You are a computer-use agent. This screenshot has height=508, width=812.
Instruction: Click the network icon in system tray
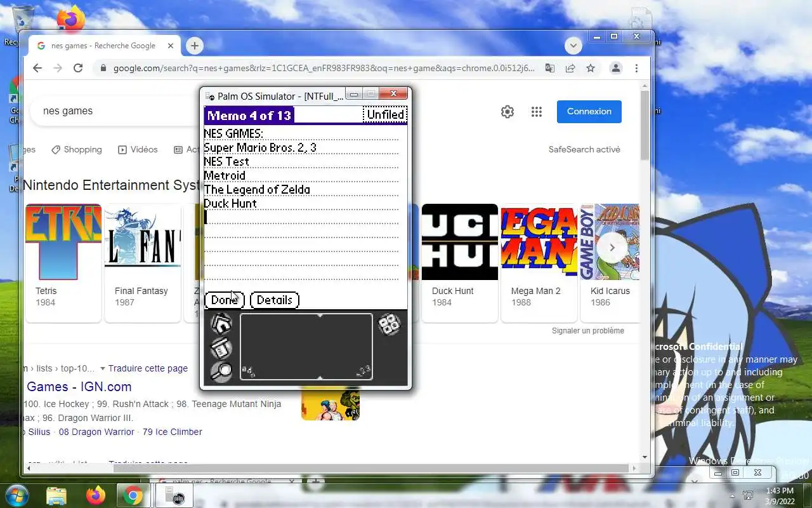[749, 495]
